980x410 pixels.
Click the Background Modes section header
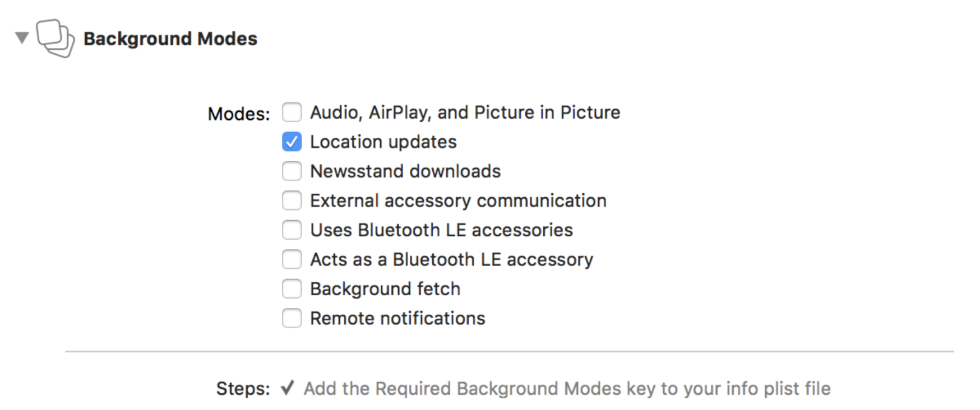point(170,39)
